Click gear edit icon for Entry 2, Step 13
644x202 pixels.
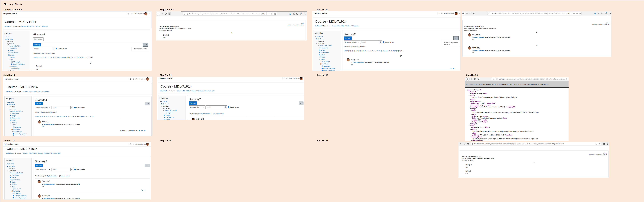(142, 130)
